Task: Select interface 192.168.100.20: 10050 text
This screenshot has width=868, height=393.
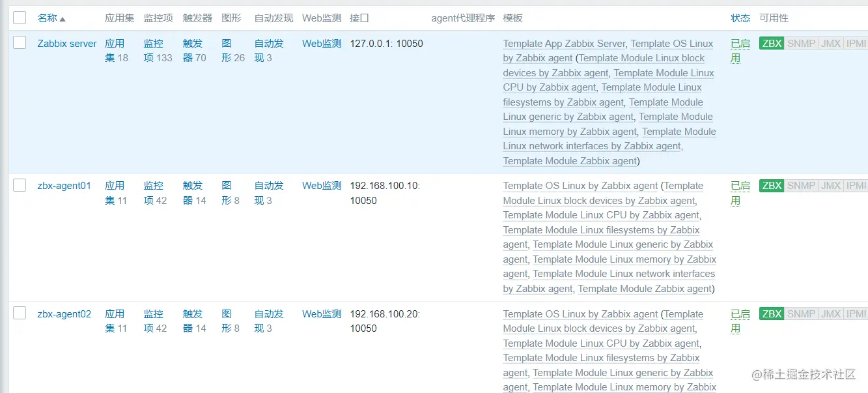Action: pos(385,321)
